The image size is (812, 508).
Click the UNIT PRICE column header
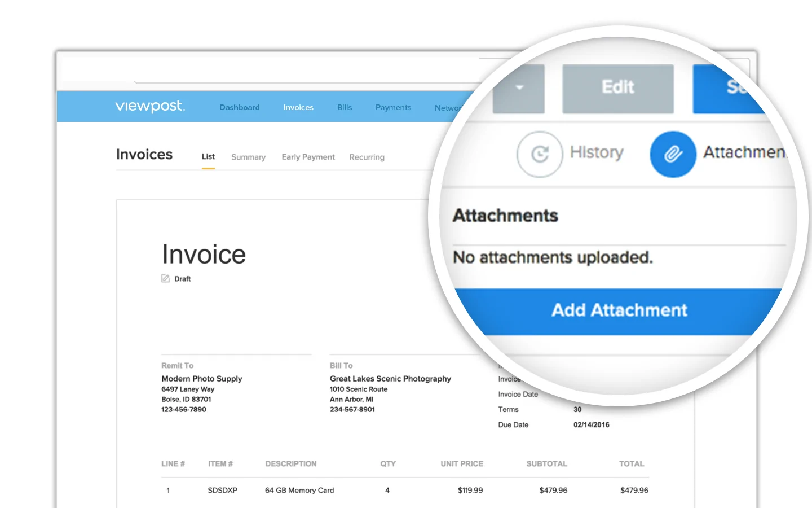pyautogui.click(x=462, y=464)
